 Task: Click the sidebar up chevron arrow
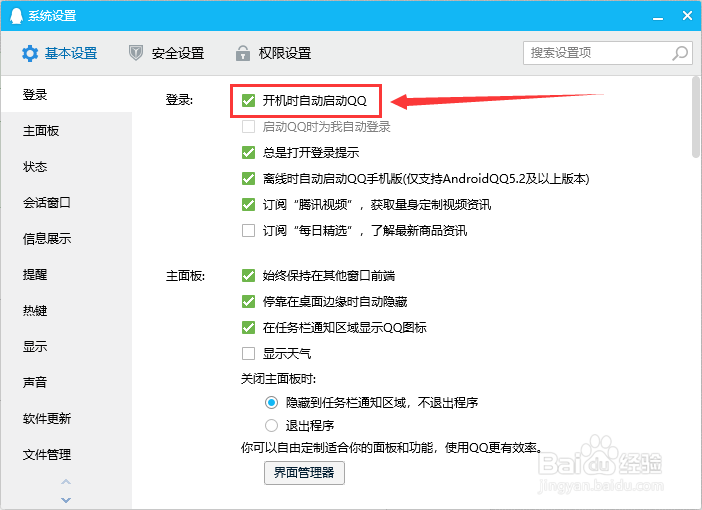[66, 482]
